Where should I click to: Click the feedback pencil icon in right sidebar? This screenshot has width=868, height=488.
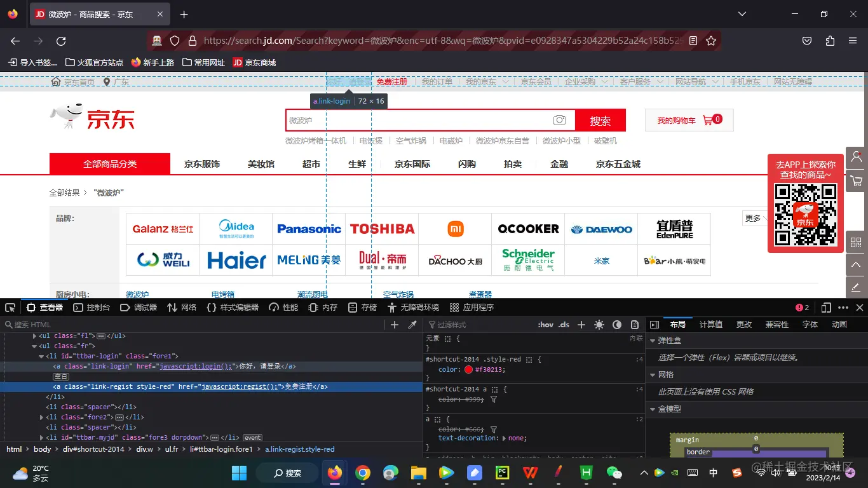point(856,287)
